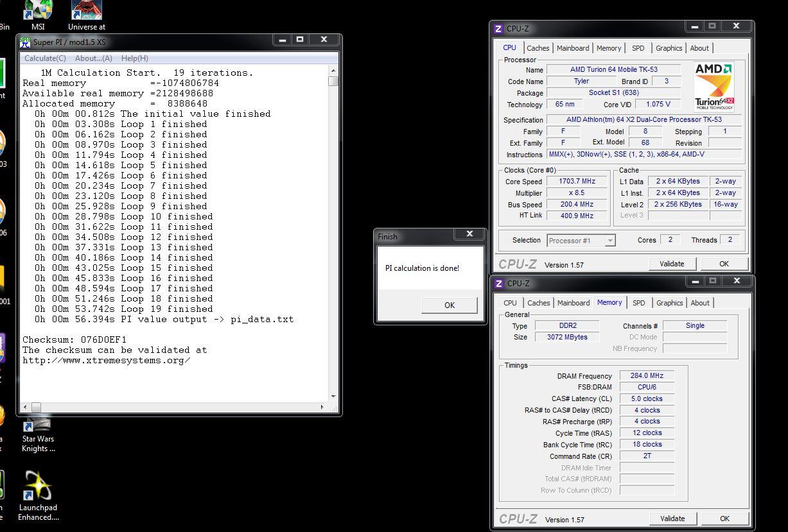Close the Super PI window

pyautogui.click(x=324, y=40)
